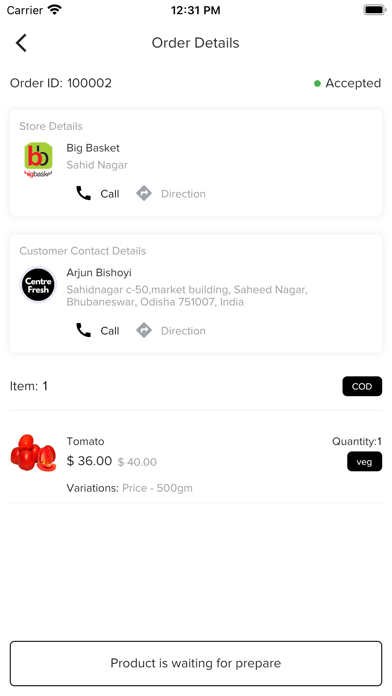Tap the customer direction arrow icon
Viewport: 392px width, 696px height.
coord(144,331)
